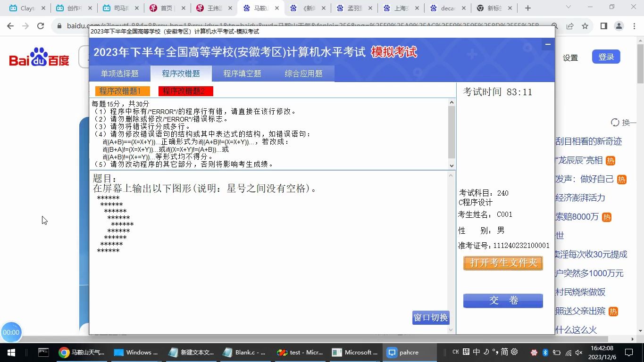The image size is (644, 362).
Task: Switch to the Clayt browser tab
Action: (x=27, y=8)
